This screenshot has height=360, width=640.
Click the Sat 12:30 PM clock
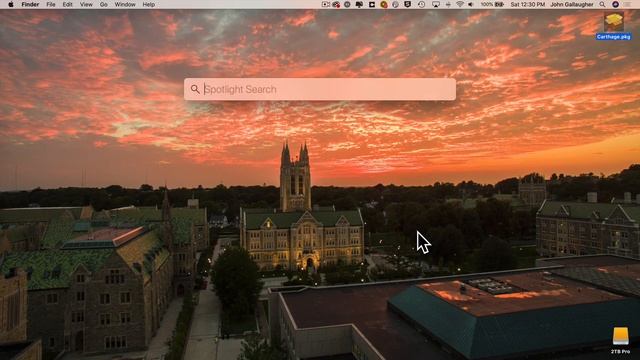pyautogui.click(x=527, y=4)
